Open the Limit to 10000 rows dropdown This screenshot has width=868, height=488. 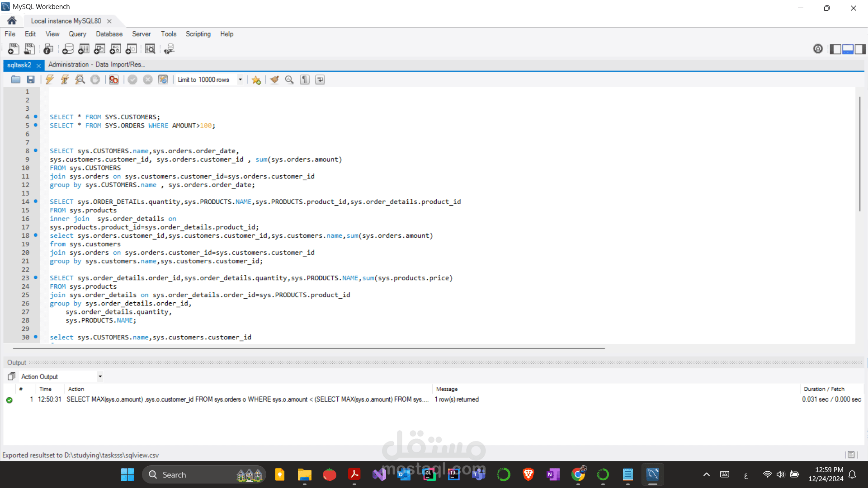click(240, 80)
